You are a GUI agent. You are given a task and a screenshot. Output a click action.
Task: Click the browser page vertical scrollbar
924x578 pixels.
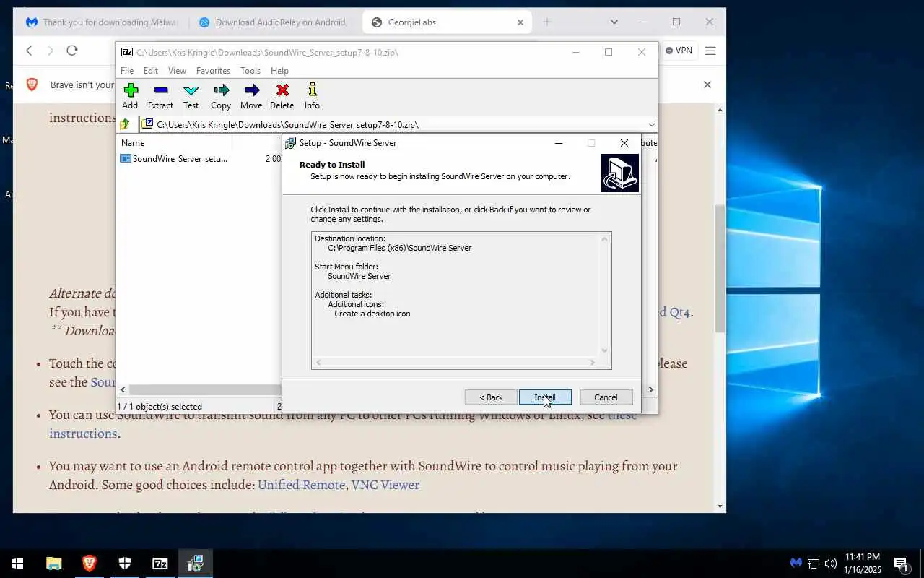point(720,269)
